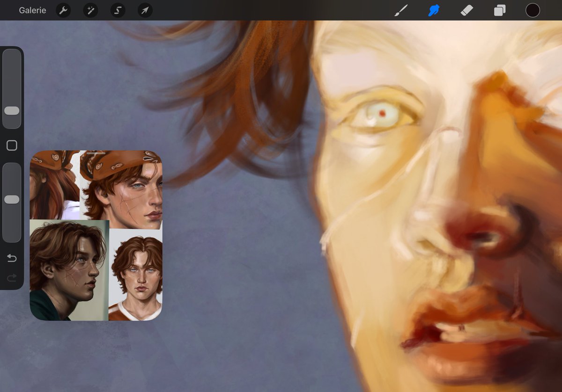Redo with the dimmed redo arrow
Screen dimensions: 562x392
pos(12,278)
